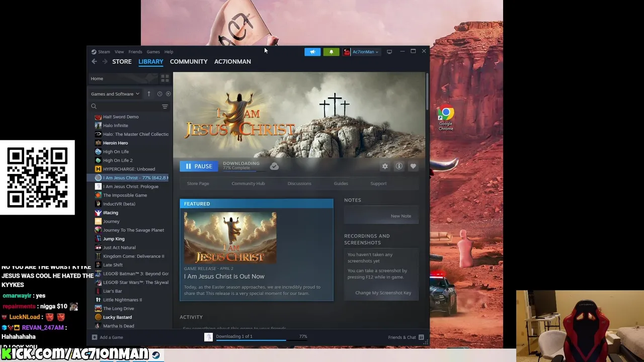Click the Steam logo in menu bar

94,52
